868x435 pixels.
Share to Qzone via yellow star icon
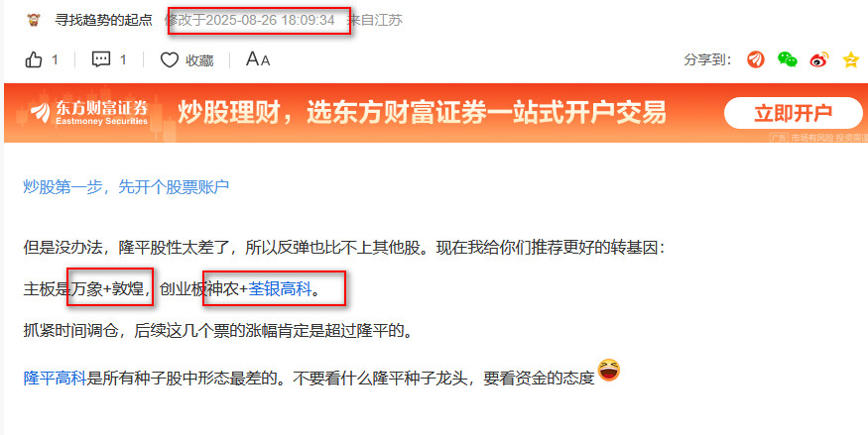[851, 59]
